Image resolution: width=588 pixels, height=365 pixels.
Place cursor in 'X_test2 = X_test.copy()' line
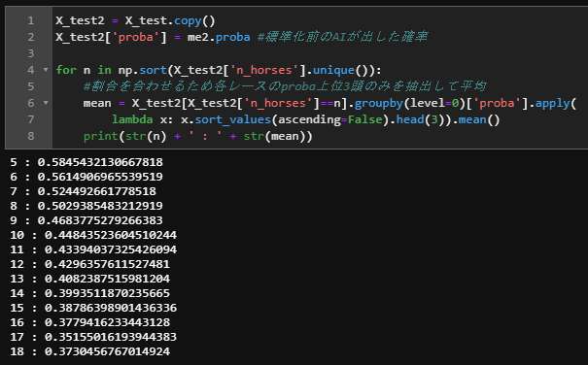pos(135,20)
